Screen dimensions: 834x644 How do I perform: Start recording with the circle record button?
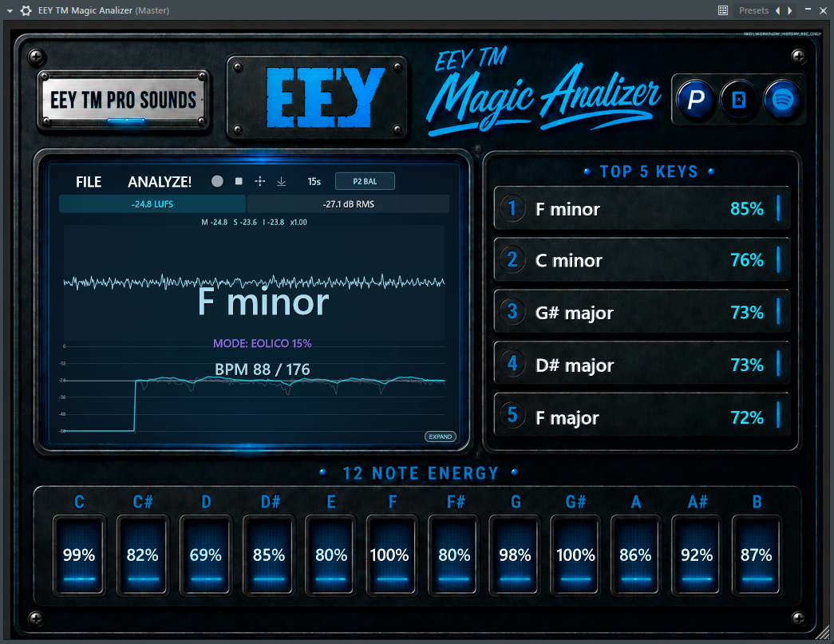(217, 181)
